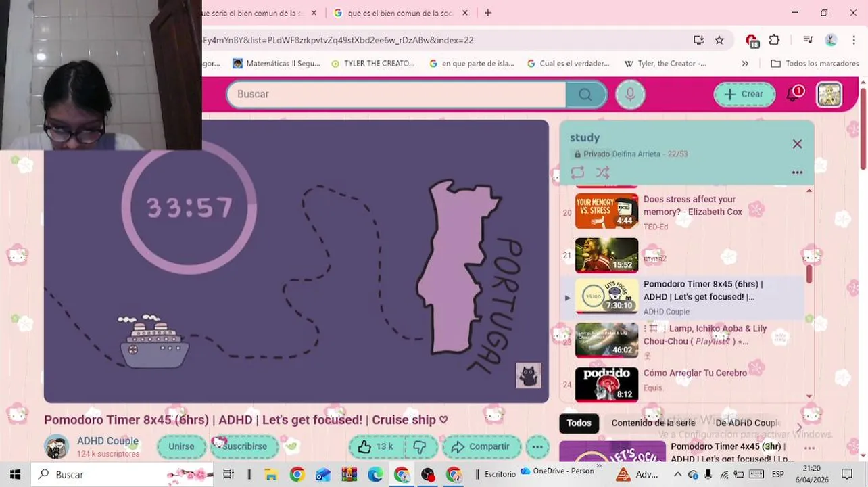Open 'Matemáticas II Segu...' bookmark
This screenshot has width=868, height=487.
point(276,64)
